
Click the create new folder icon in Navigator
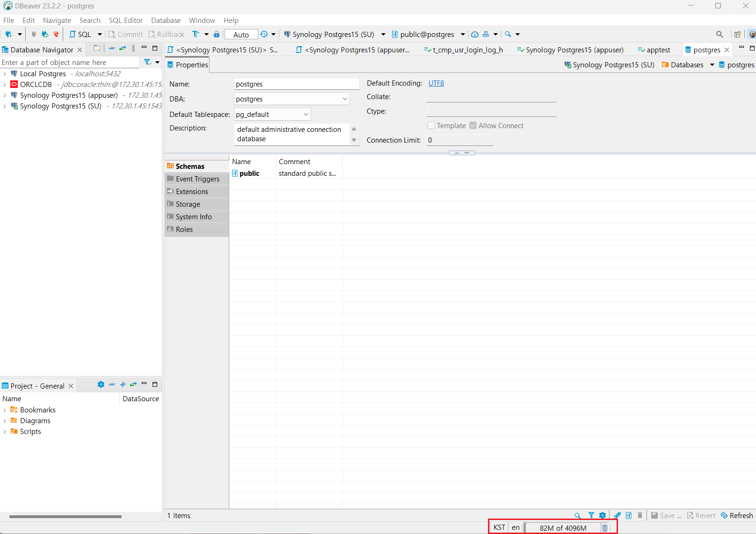coord(97,49)
